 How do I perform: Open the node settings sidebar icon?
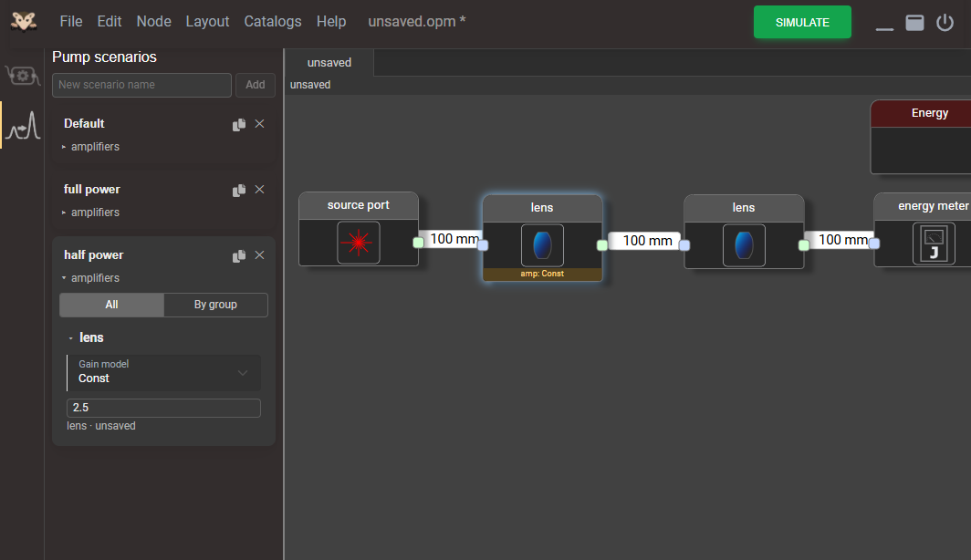click(x=22, y=76)
